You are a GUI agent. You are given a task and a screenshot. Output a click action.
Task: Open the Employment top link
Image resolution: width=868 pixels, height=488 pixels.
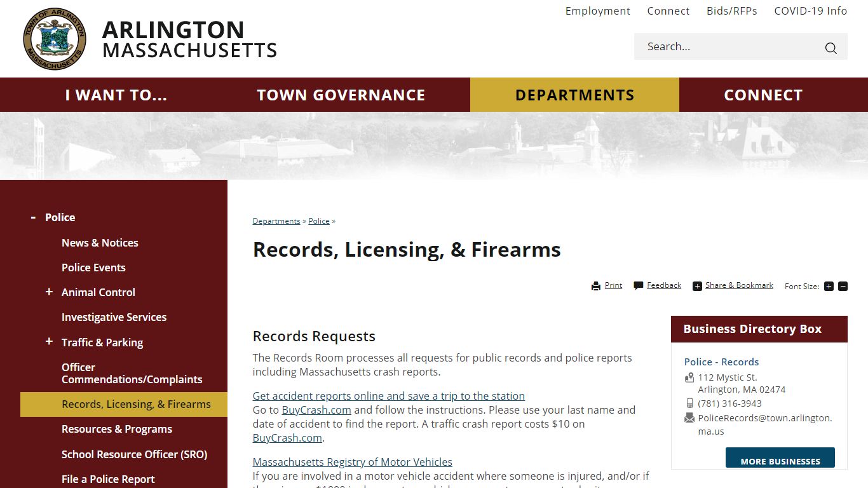[598, 11]
